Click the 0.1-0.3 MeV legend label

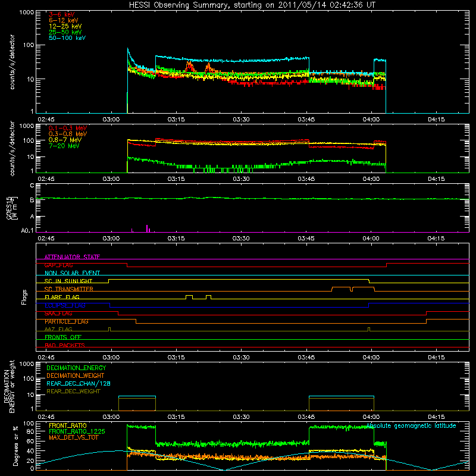click(68, 128)
